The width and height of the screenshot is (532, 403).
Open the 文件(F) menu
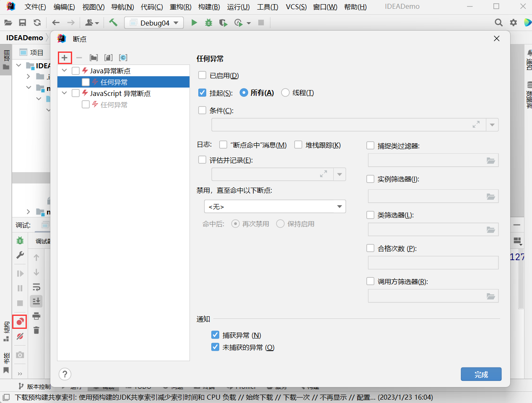pos(35,7)
